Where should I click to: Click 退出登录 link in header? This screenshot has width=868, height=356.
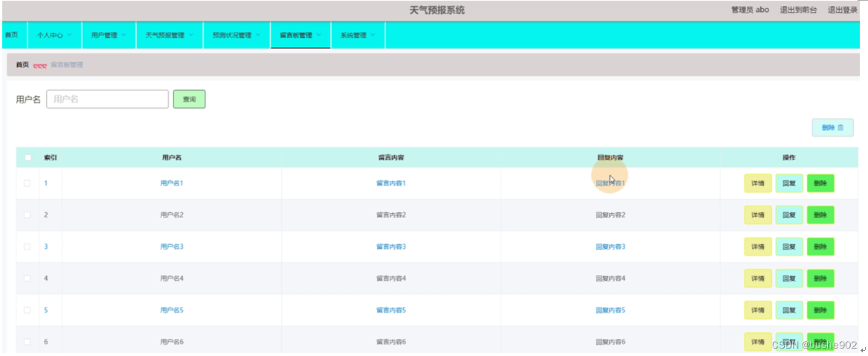842,10
